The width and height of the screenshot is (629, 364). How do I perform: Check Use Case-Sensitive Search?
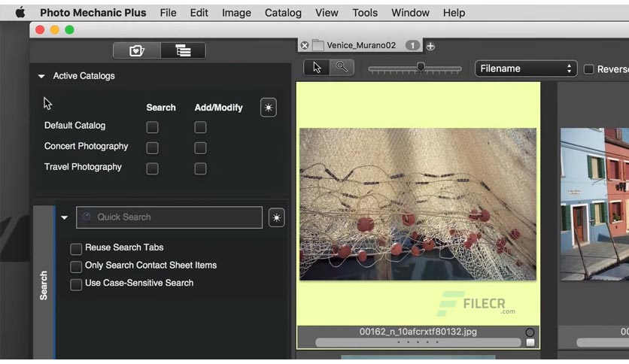point(76,284)
